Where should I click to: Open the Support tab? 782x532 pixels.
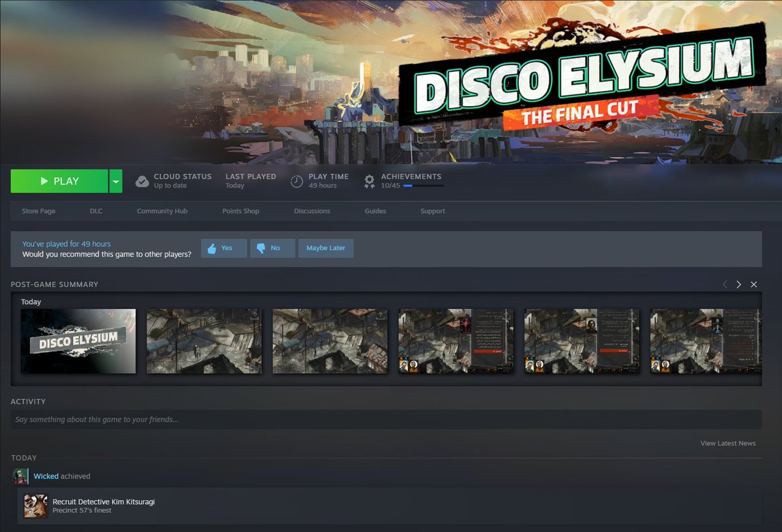click(433, 211)
